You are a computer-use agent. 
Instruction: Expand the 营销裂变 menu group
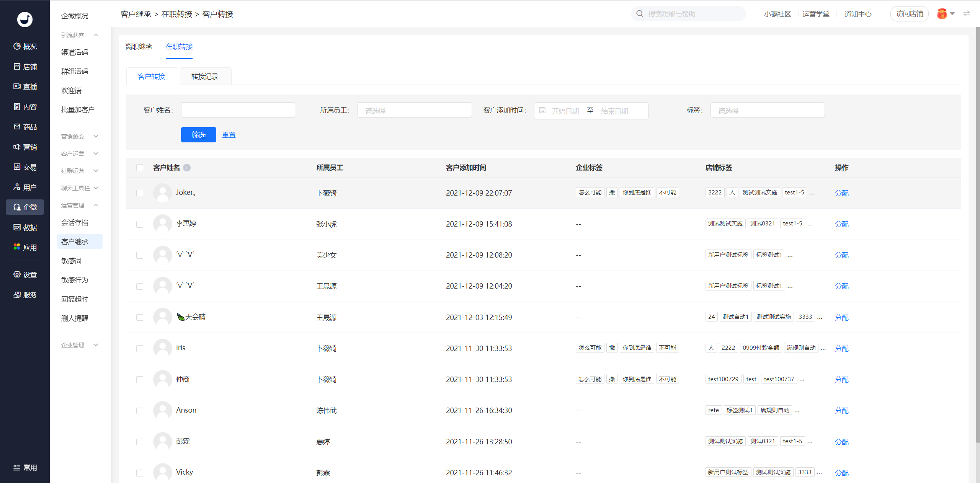click(x=80, y=136)
